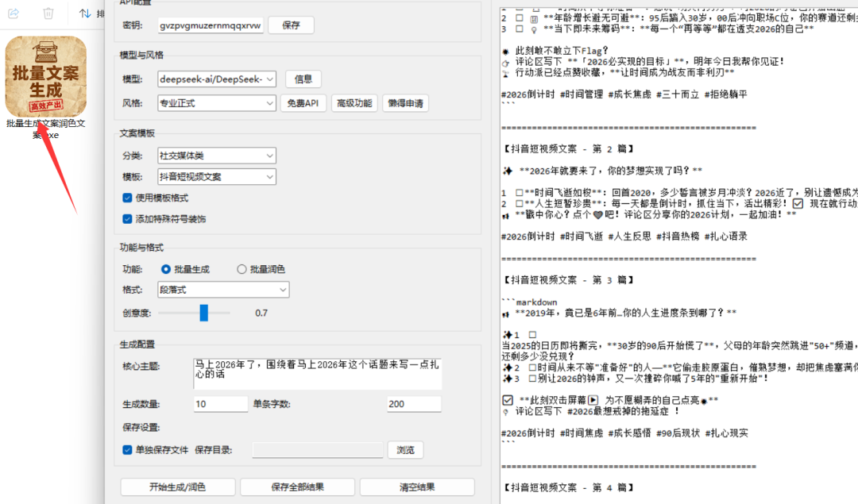
Task: Click the share icon in file explorer toolbar
Action: point(14,13)
